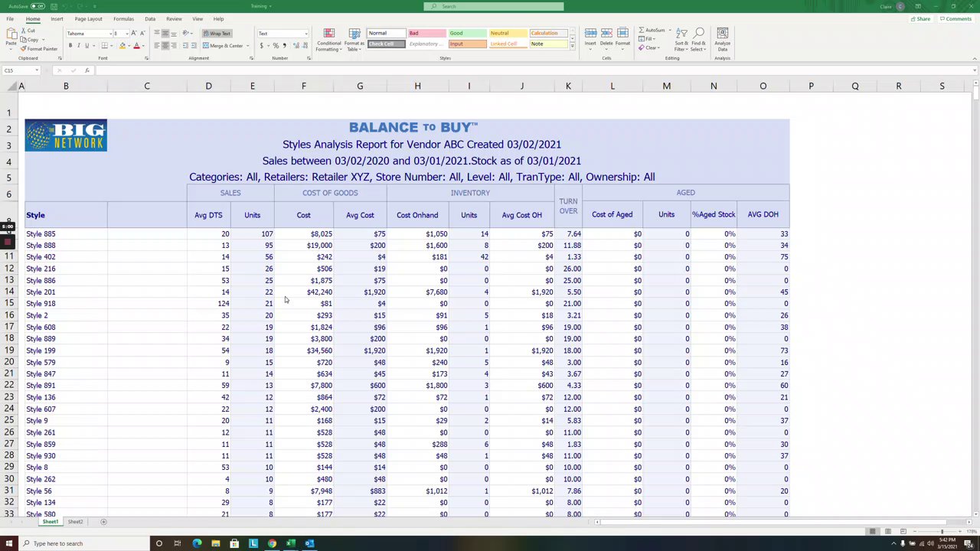Click the font color red A swatch

[x=136, y=46]
